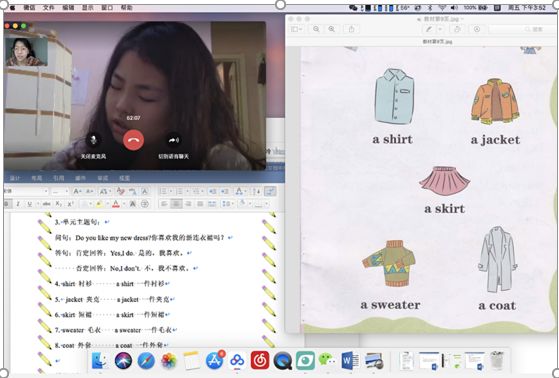Select the Markup pen tool in Preview
Viewport: 559px width, 378px height.
coord(429,29)
